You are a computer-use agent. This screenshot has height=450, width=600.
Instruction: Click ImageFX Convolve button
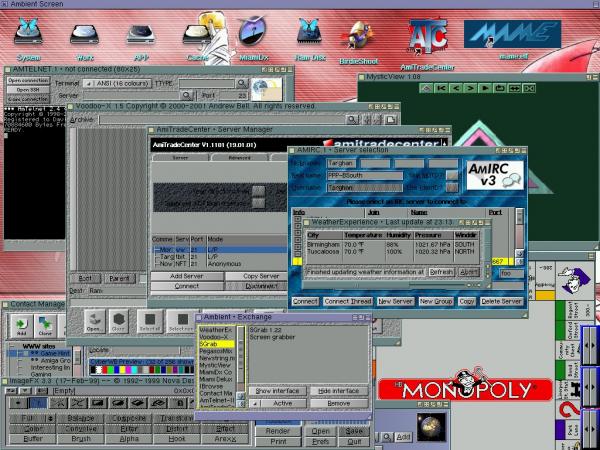click(81, 429)
